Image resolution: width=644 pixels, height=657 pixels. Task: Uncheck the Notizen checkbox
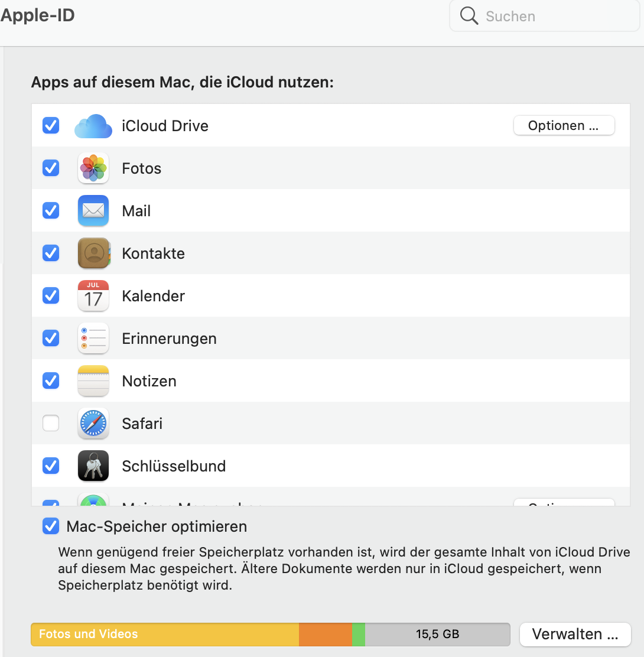coord(51,380)
